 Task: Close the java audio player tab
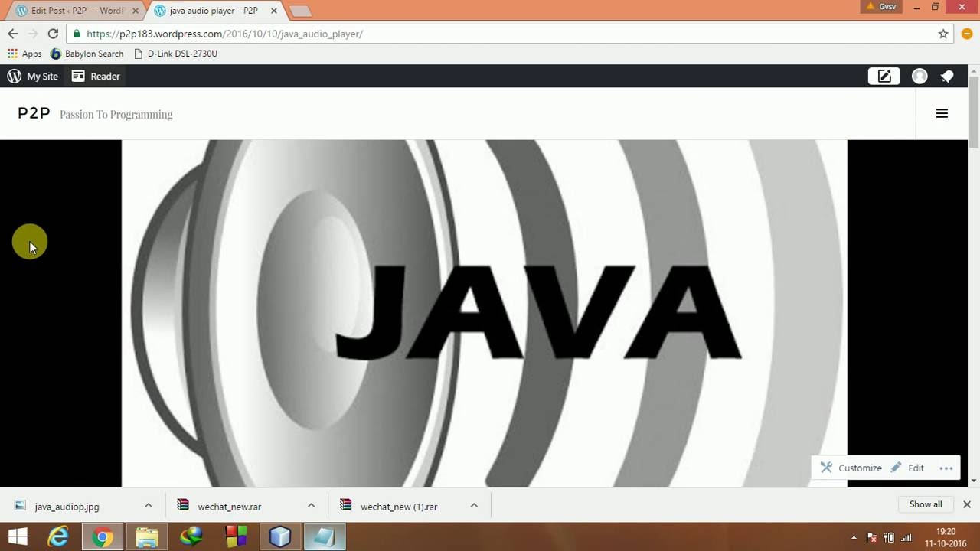(273, 11)
